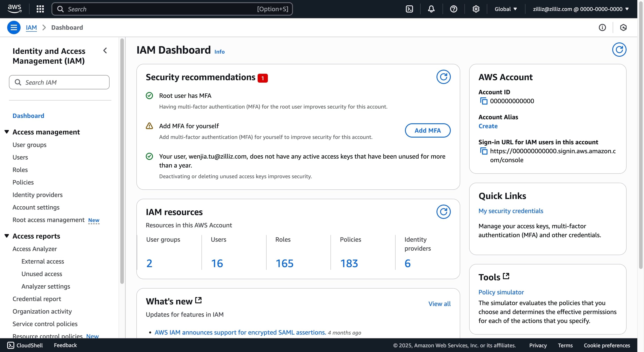This screenshot has height=352, width=644.
Task: Open Account settings in the sidebar
Action: (36, 207)
